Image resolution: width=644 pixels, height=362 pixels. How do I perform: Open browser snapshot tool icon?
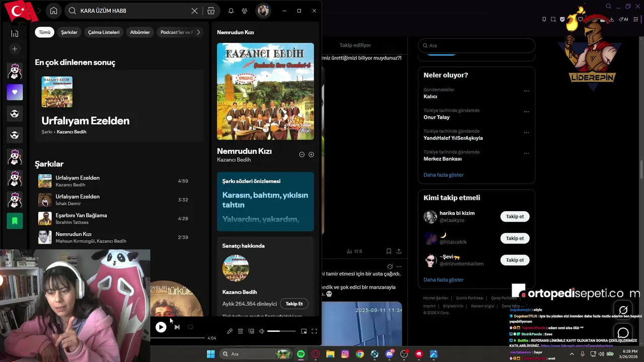click(553, 20)
